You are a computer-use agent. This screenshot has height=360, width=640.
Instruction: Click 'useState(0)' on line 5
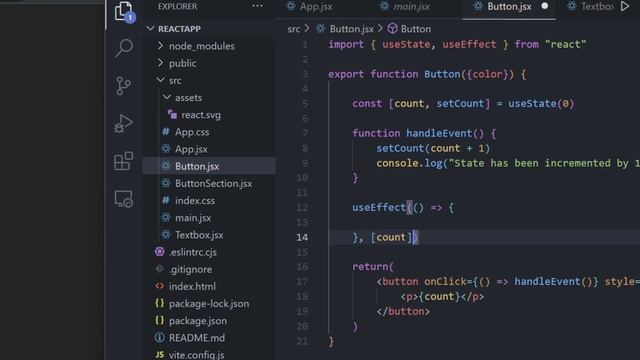click(541, 104)
